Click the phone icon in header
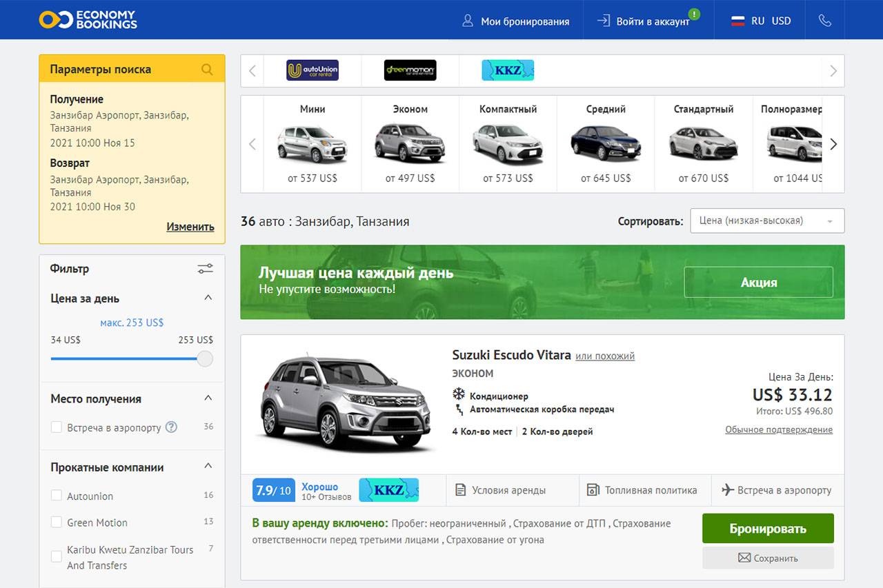 coord(824,21)
